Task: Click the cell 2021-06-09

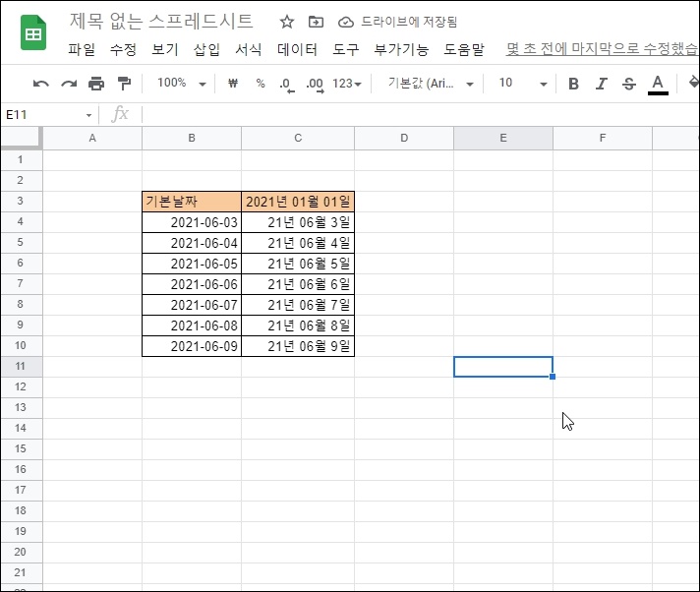Action: (192, 346)
